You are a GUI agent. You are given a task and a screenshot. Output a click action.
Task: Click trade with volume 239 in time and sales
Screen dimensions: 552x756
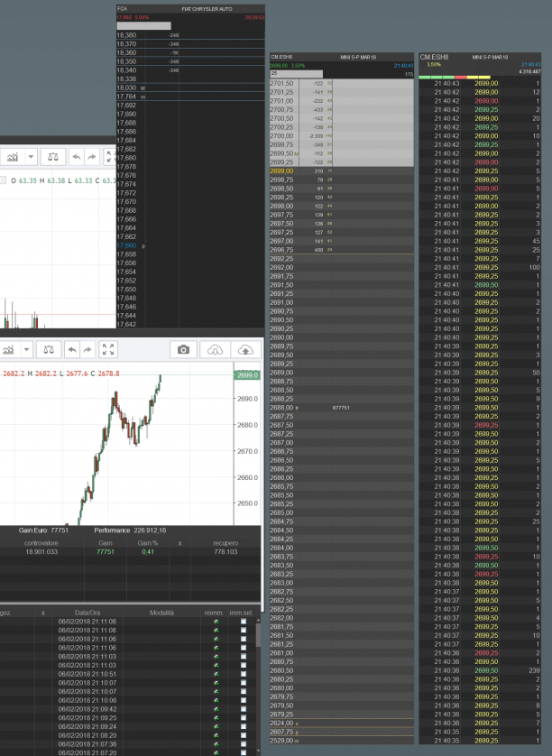click(x=480, y=670)
